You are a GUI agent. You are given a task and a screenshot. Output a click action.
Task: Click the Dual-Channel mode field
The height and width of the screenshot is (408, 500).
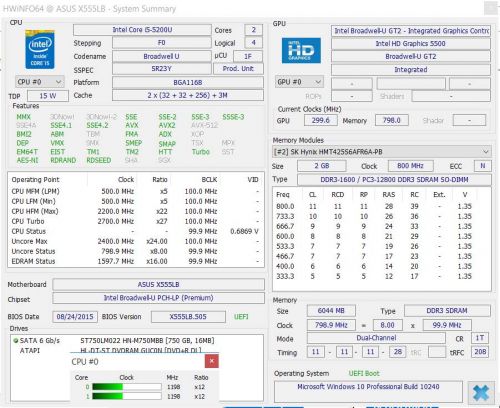pos(376,338)
